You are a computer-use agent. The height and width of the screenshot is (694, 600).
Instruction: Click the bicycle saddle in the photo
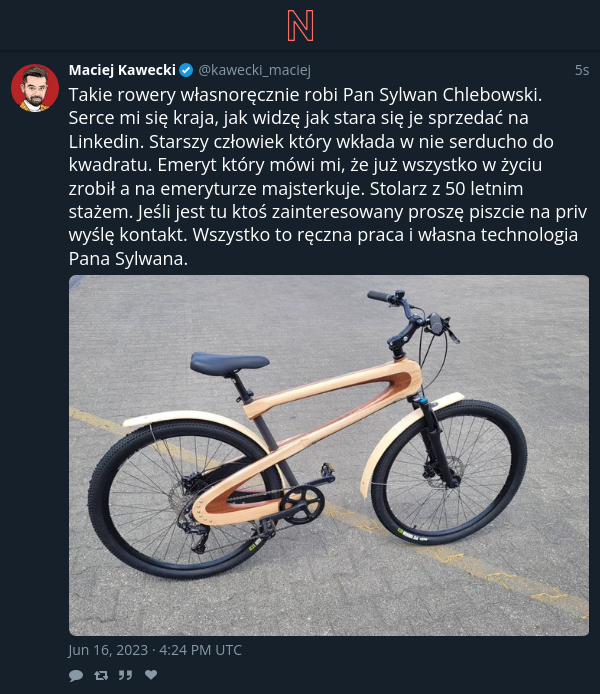(228, 363)
